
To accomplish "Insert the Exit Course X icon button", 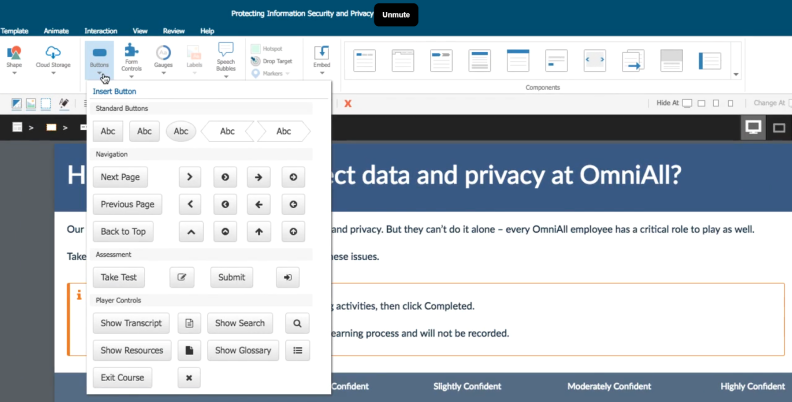I will (x=189, y=378).
